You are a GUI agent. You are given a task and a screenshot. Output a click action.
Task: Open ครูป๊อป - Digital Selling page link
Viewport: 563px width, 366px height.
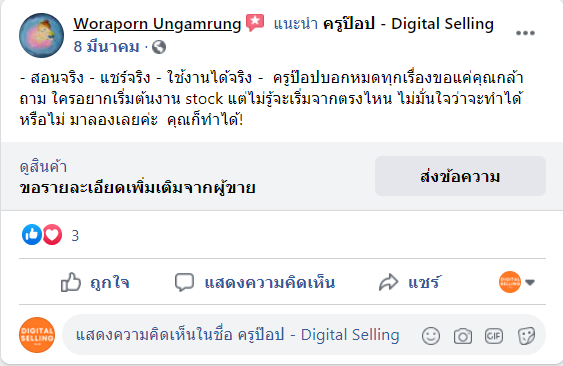(408, 24)
